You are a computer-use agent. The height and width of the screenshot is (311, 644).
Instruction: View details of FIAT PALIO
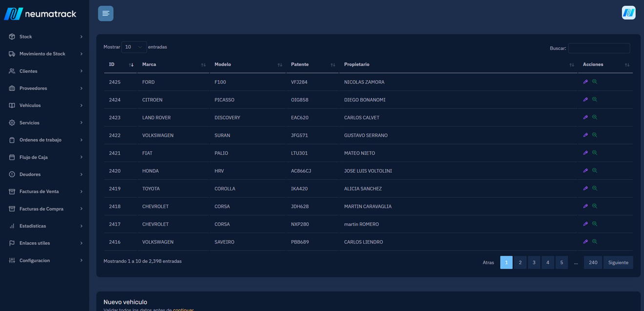tap(595, 153)
